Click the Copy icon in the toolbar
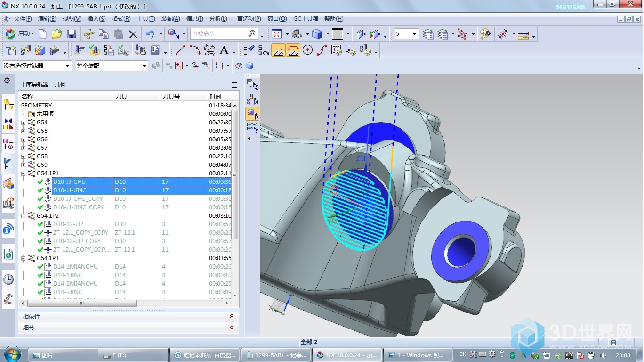Image resolution: width=644 pixels, height=362 pixels. coord(104,34)
